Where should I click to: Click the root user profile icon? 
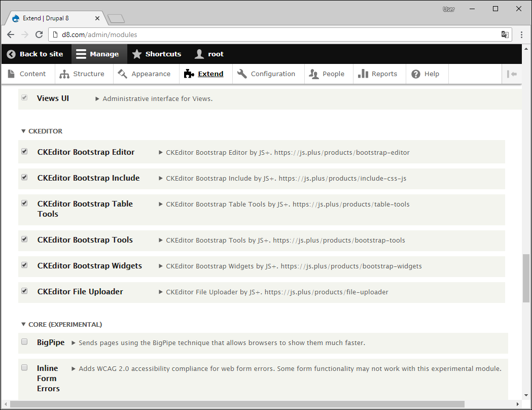point(199,54)
